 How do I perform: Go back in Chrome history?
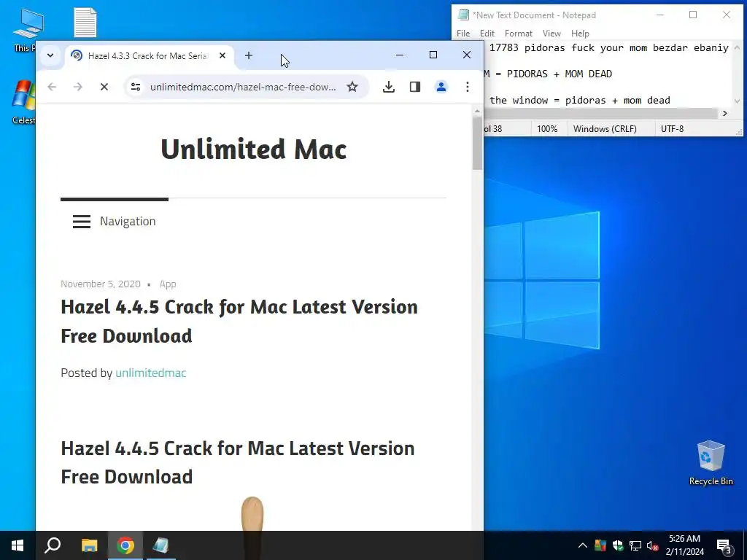coord(52,87)
